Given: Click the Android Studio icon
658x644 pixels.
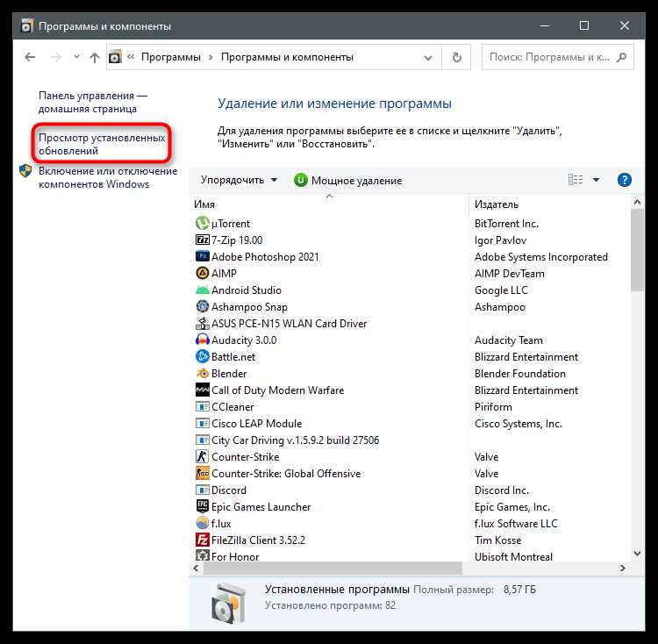Looking at the screenshot, I should 203,290.
